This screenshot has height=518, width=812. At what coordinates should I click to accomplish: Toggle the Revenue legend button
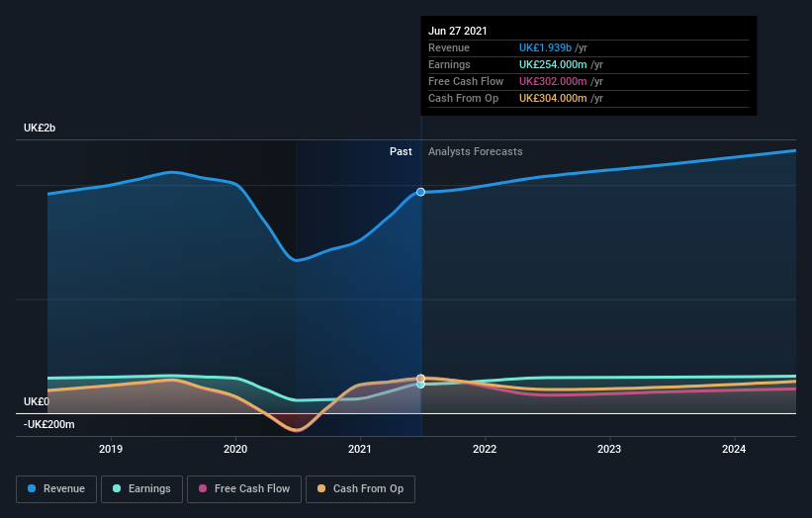(56, 489)
